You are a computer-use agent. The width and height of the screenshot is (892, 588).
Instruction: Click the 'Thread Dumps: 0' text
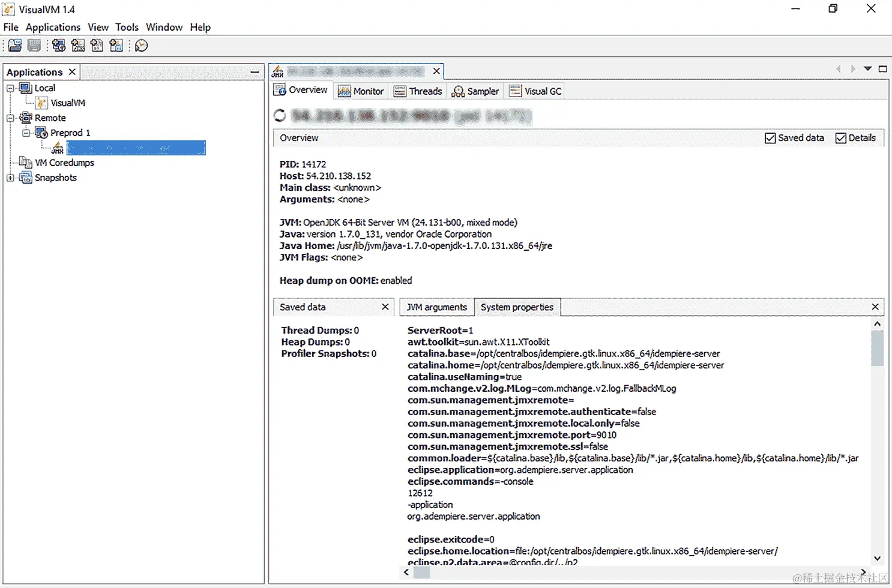coord(320,331)
